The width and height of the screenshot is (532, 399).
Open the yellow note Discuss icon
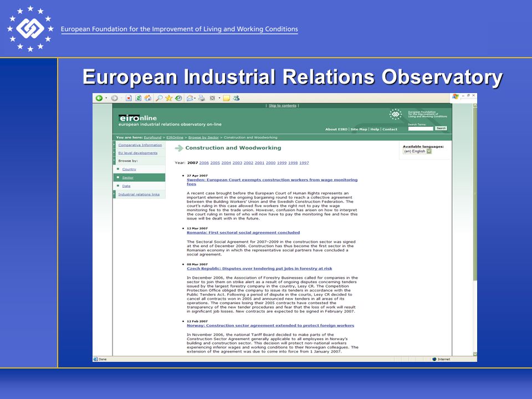[226, 98]
